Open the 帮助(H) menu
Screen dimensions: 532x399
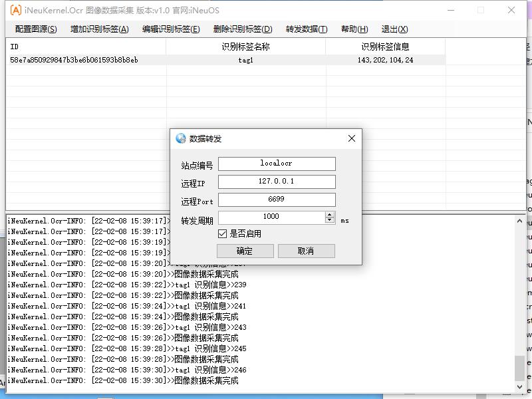(x=354, y=29)
